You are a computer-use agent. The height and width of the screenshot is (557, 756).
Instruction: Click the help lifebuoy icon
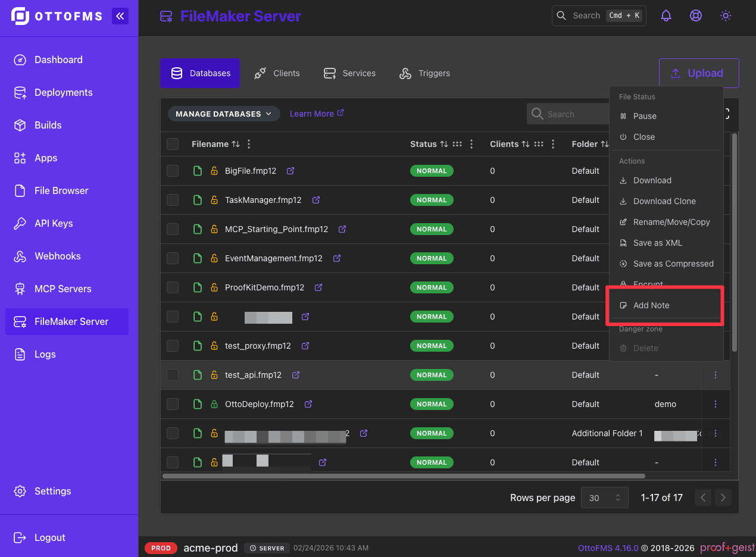pyautogui.click(x=695, y=16)
